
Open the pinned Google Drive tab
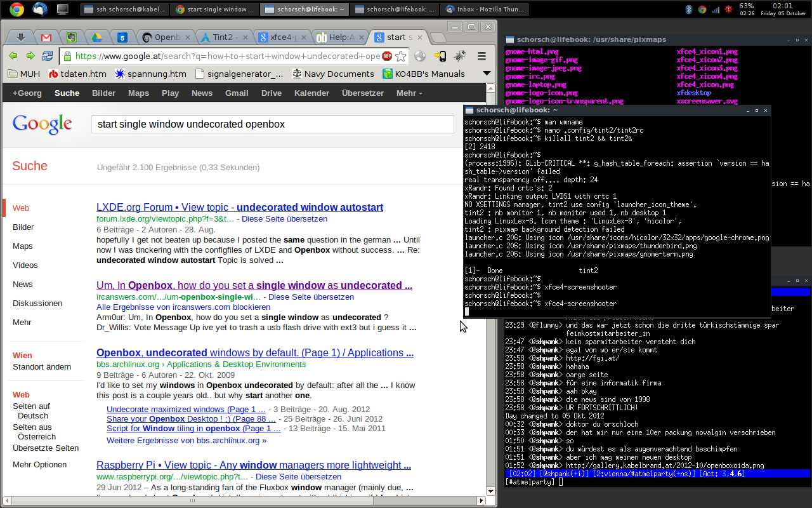97,37
